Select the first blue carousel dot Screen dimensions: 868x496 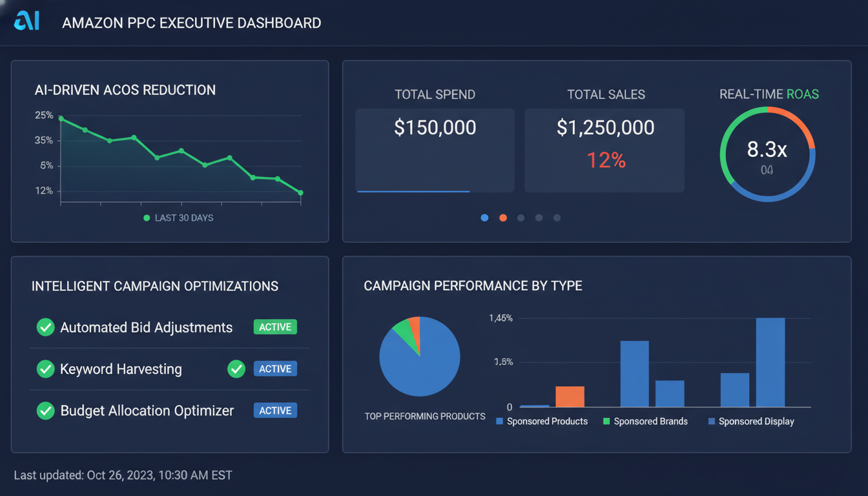tap(484, 218)
